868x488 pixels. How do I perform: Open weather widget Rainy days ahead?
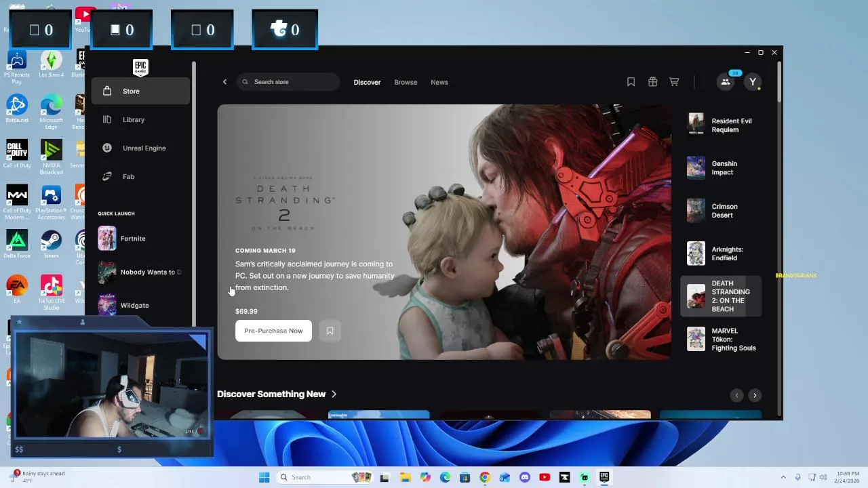tap(39, 476)
